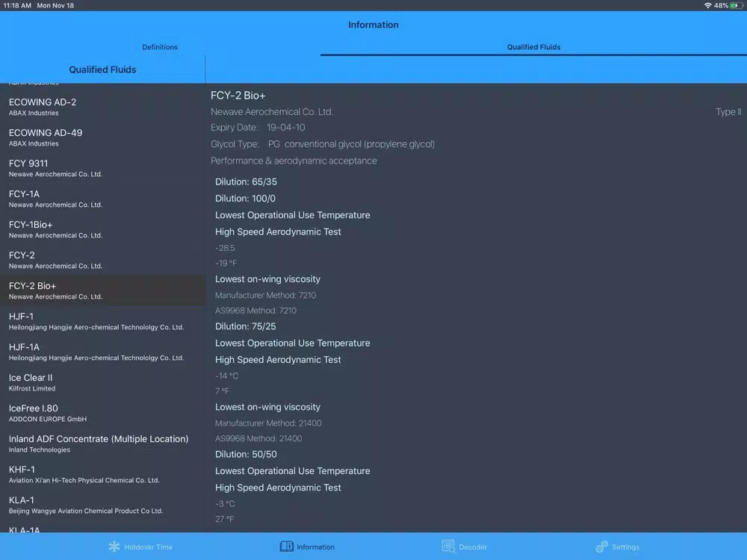Click Expiry Date 19-04-10
Screen dimensions: 747x560
pyautogui.click(x=258, y=128)
